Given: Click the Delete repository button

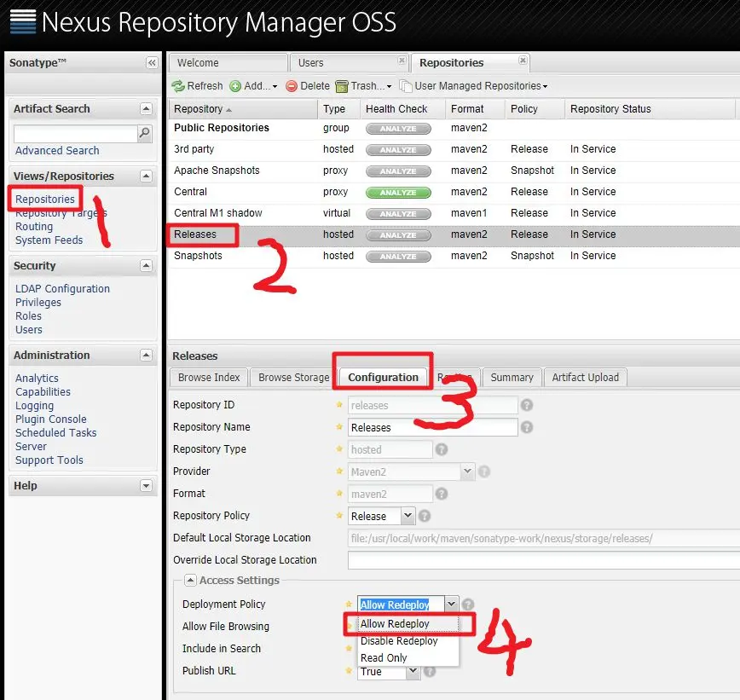Looking at the screenshot, I should click(x=308, y=86).
